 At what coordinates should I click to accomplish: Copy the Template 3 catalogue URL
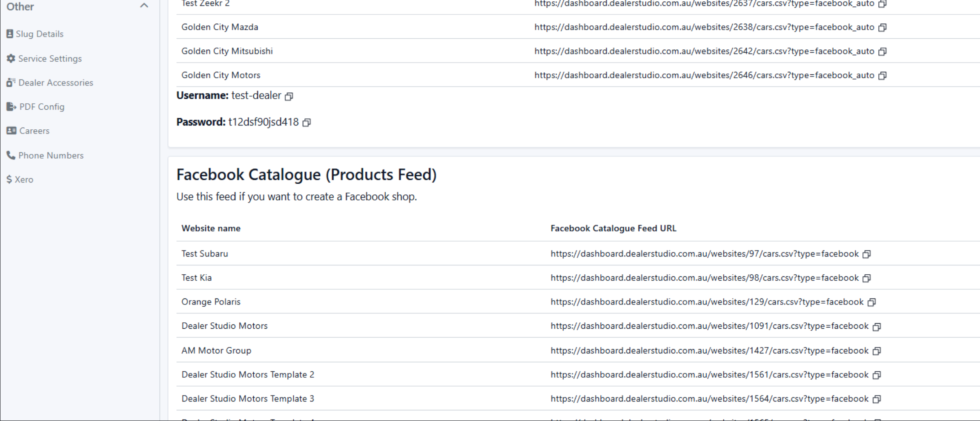(877, 399)
